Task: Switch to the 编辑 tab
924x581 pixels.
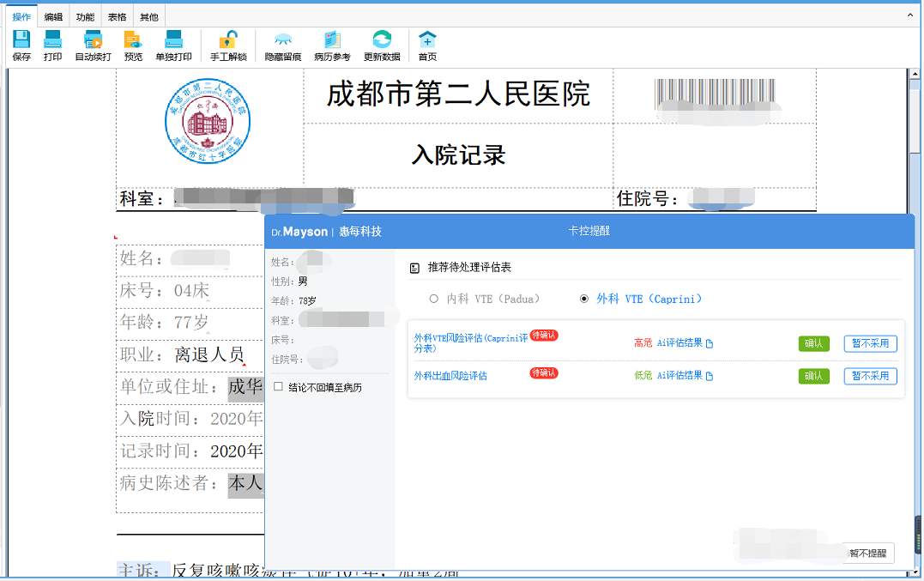Action: (54, 17)
